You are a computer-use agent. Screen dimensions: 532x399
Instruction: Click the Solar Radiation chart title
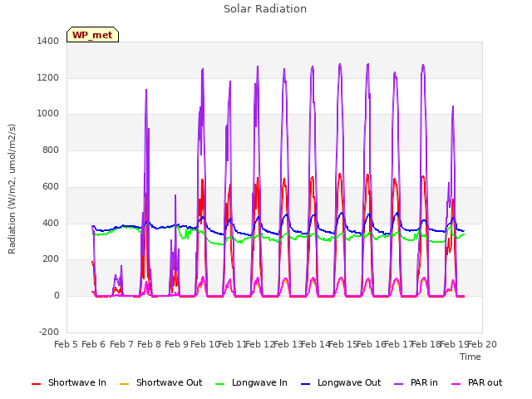(265, 9)
